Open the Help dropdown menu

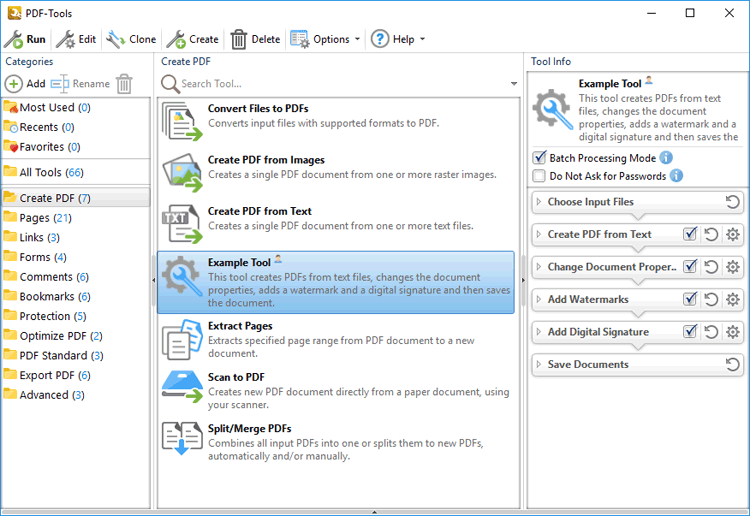398,39
